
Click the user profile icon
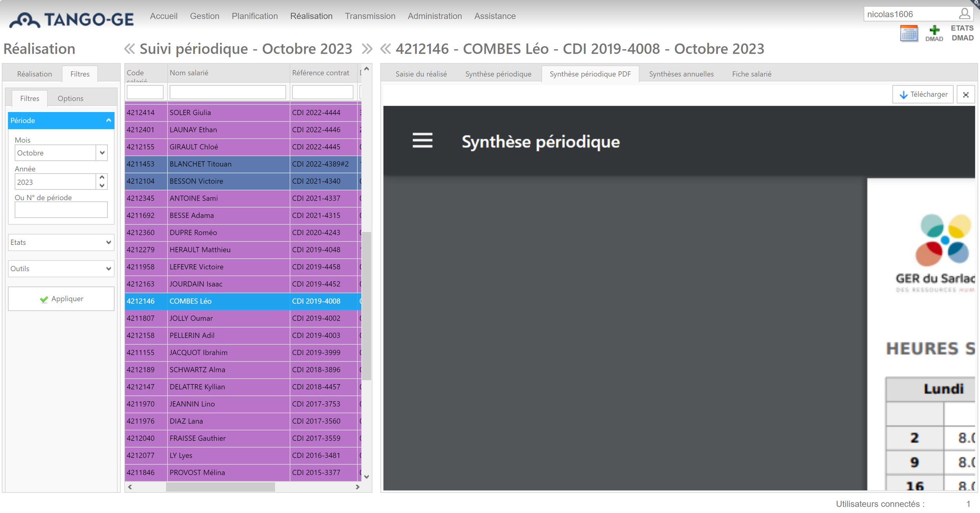pyautogui.click(x=964, y=14)
